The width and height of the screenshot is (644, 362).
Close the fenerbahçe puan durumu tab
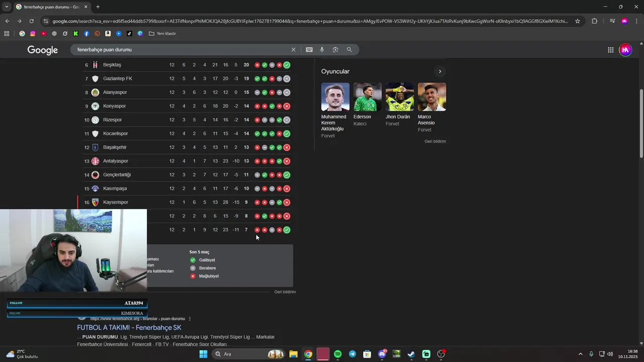86,7
